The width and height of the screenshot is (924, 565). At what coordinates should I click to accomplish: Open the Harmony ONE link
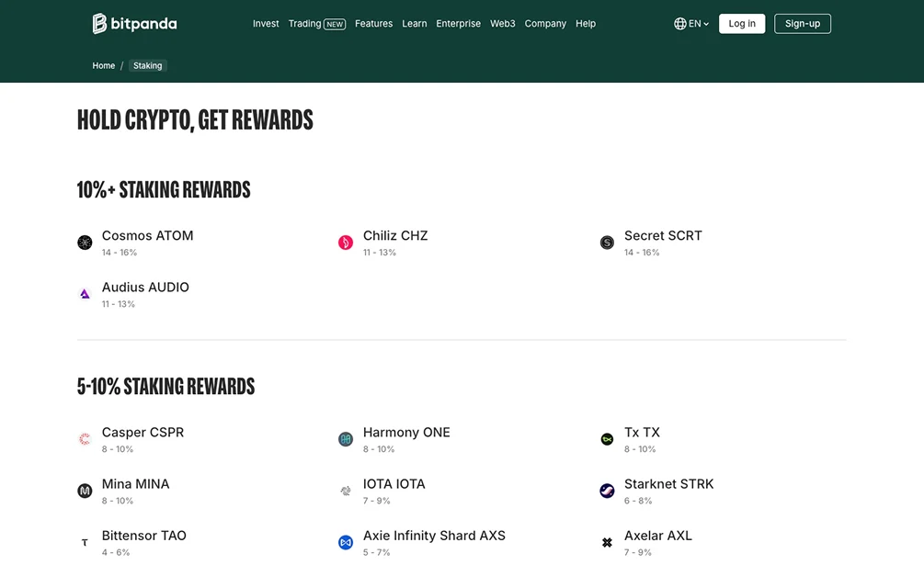(x=406, y=432)
